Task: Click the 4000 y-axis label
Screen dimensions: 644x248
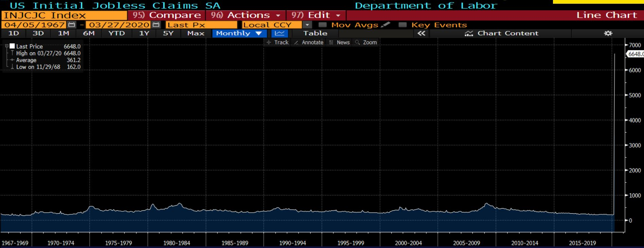Action: pyautogui.click(x=635, y=121)
